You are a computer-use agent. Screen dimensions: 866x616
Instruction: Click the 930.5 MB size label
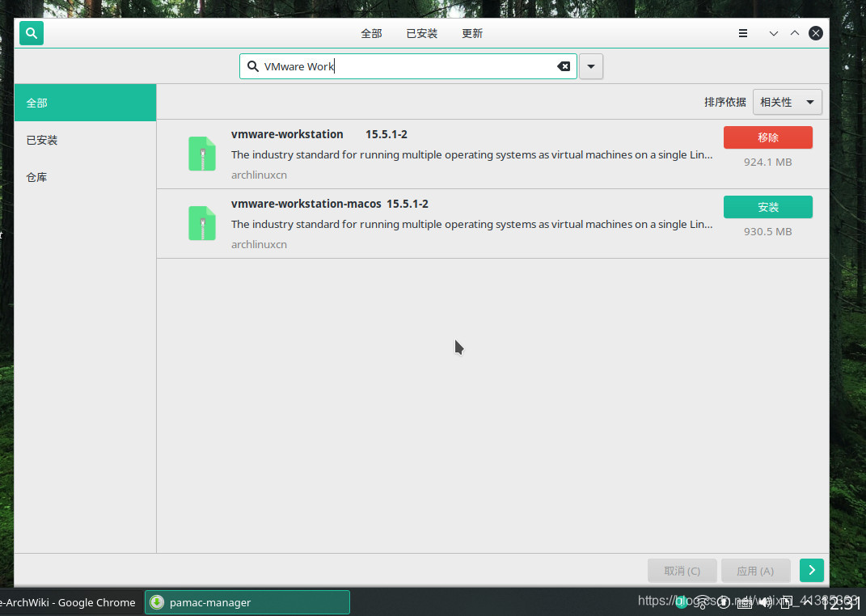click(x=767, y=231)
